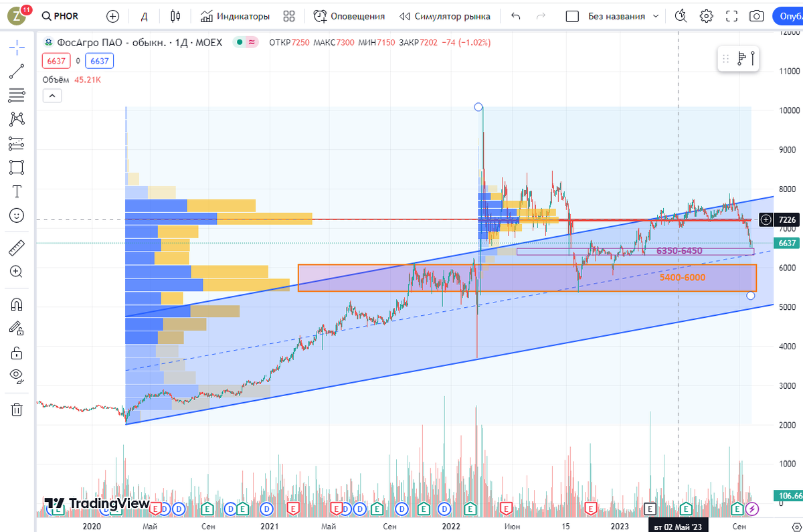Click flag icon in floating drawing toolbar
Viewport: 803px width, 532px height.
coord(741,59)
